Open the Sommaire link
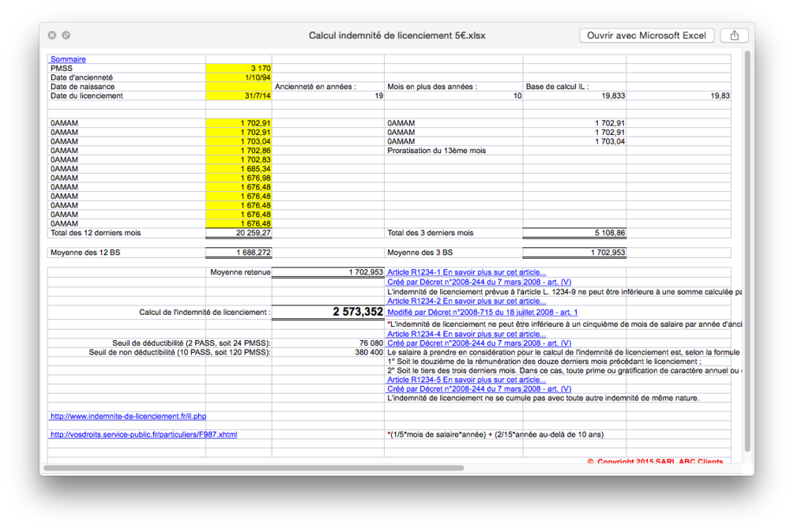Viewport: 794px width, 532px height. click(67, 58)
